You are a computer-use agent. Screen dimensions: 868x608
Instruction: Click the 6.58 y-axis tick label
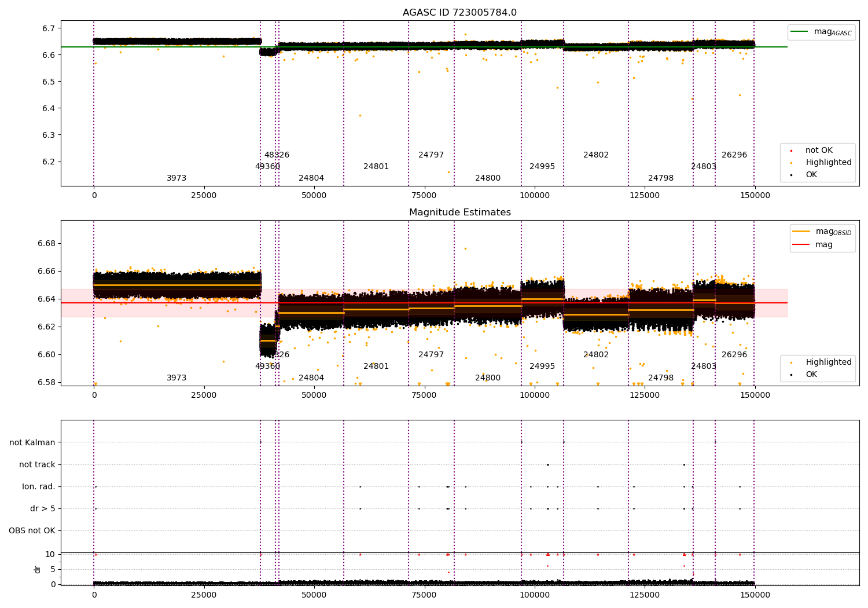coord(47,382)
